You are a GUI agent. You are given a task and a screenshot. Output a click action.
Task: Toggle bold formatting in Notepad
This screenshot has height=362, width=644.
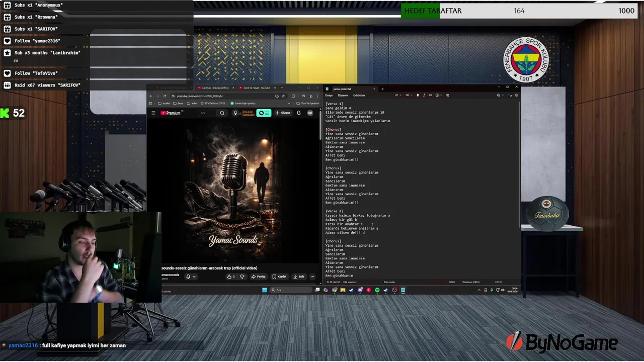click(x=418, y=95)
